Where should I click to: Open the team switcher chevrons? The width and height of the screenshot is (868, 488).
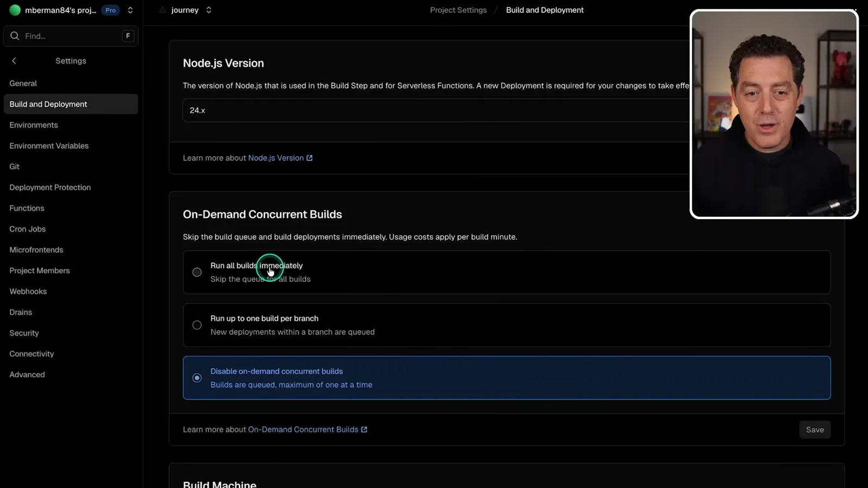click(130, 10)
